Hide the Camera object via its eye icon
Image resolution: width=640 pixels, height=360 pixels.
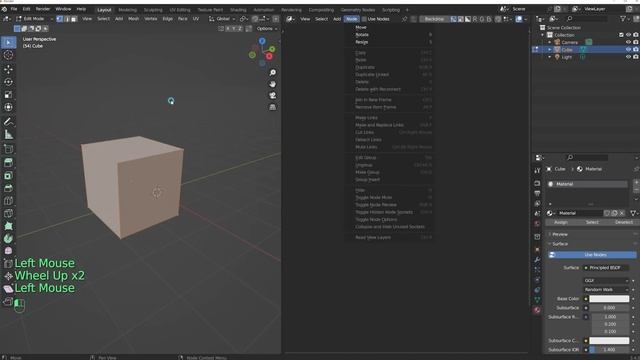(x=628, y=42)
